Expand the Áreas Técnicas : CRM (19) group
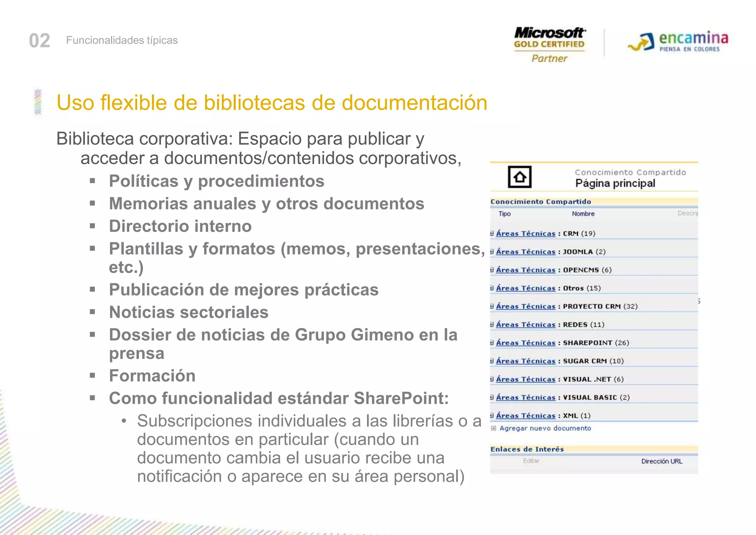 [x=492, y=233]
